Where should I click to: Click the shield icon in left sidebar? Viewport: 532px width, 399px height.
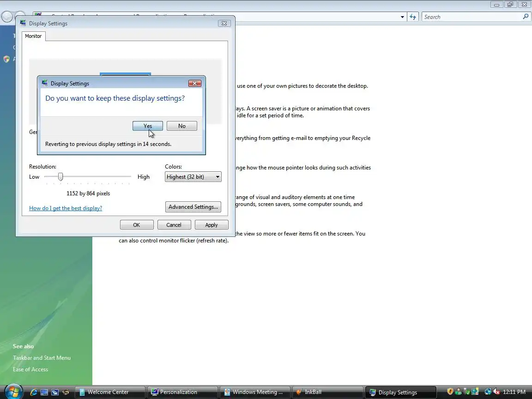[6, 59]
